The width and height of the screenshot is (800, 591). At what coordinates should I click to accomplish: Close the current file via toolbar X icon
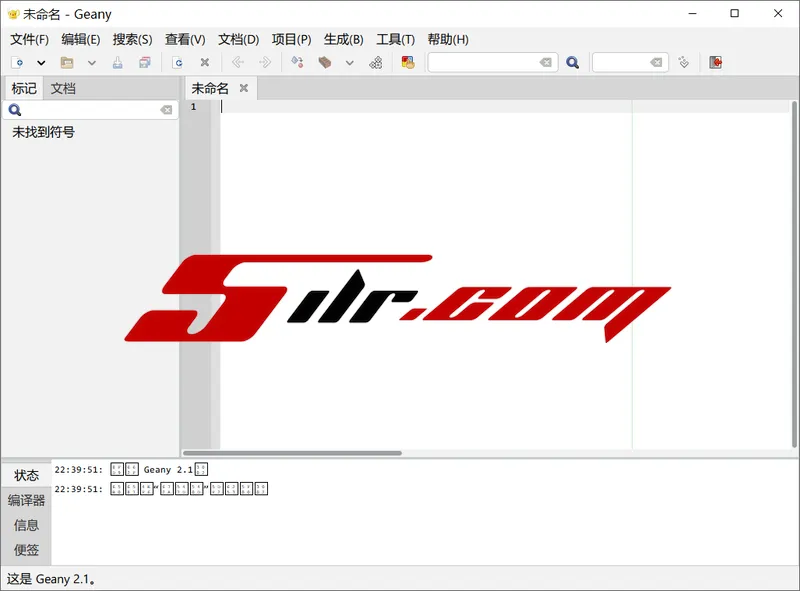(205, 63)
